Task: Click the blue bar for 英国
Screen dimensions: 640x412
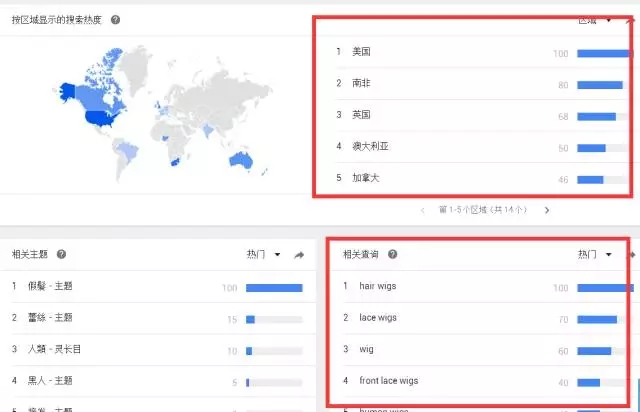Action: tap(597, 116)
